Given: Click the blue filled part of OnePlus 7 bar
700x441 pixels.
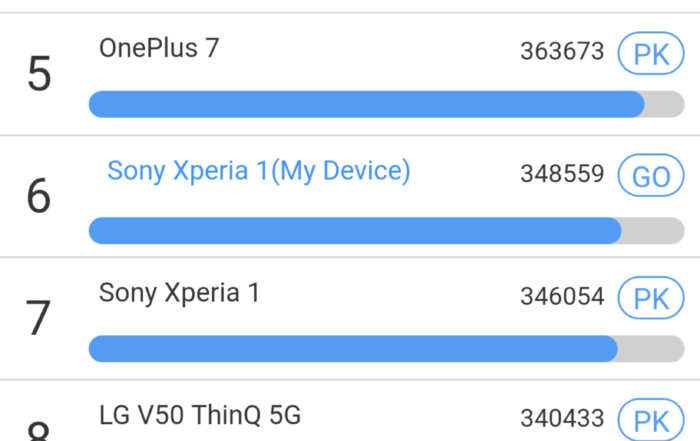Looking at the screenshot, I should coord(366,104).
